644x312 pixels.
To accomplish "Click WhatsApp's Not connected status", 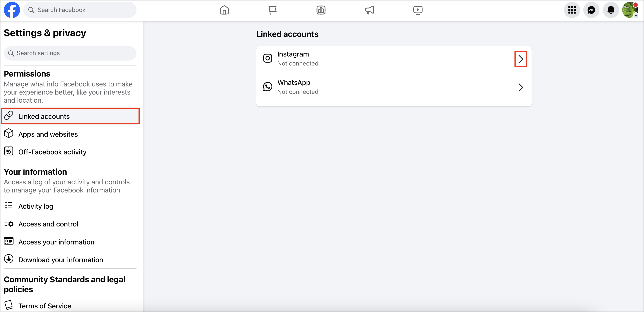I will pos(298,92).
